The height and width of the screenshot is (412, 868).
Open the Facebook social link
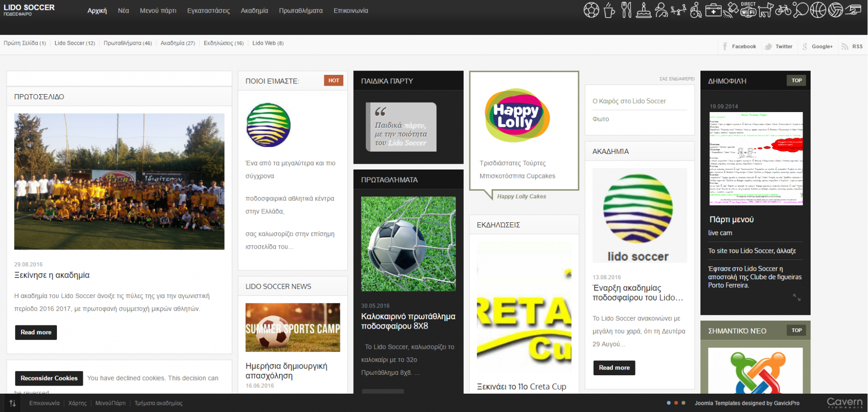[x=740, y=46]
